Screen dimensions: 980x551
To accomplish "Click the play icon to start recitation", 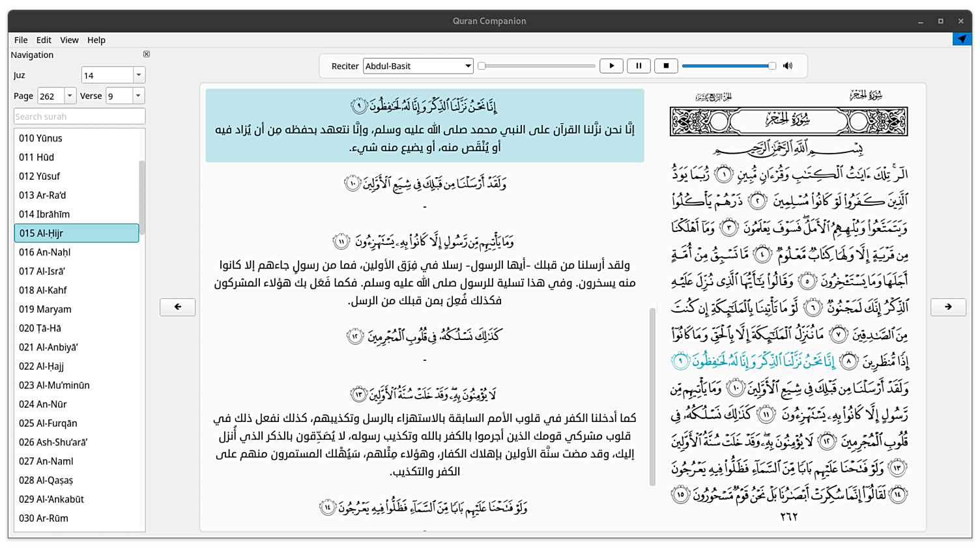I will [x=611, y=66].
